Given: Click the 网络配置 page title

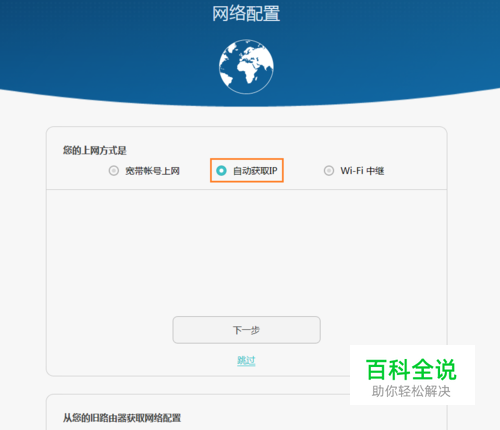Looking at the screenshot, I should (x=246, y=14).
